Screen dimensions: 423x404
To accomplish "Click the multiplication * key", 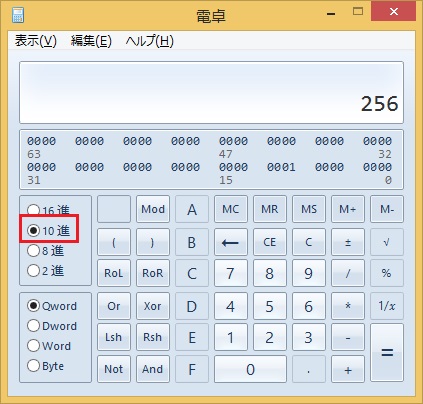I will [x=348, y=306].
